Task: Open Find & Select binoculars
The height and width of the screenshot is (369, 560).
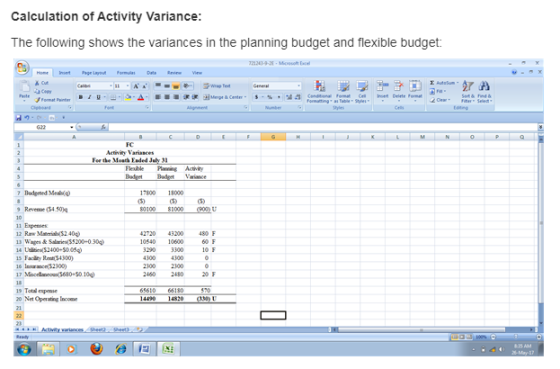Action: tap(484, 92)
